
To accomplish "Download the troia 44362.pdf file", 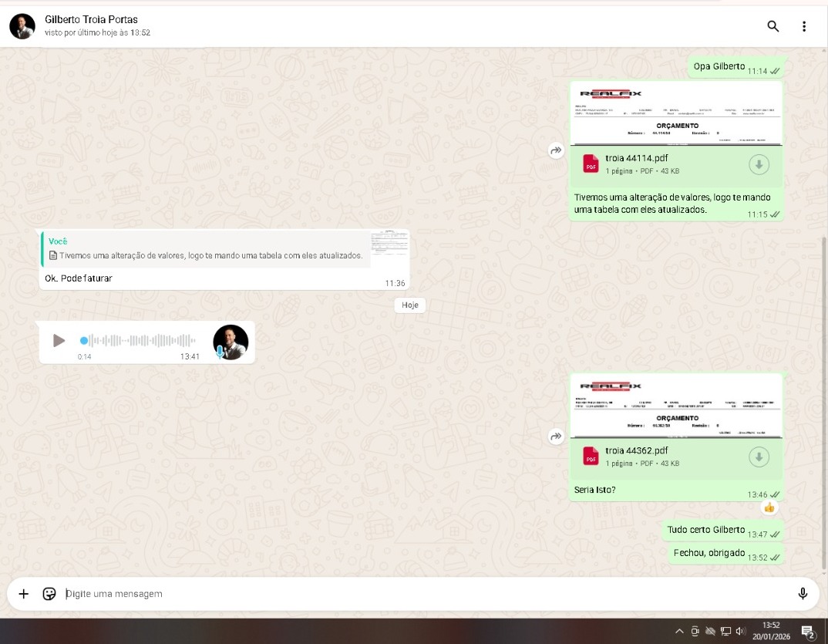I will click(759, 457).
